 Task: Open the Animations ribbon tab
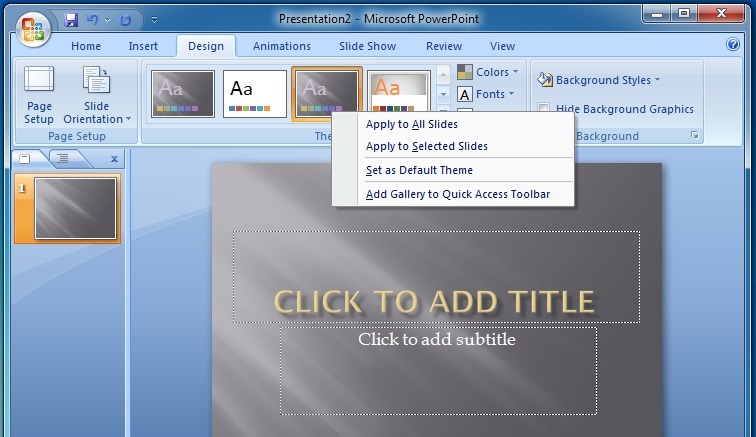tap(282, 46)
